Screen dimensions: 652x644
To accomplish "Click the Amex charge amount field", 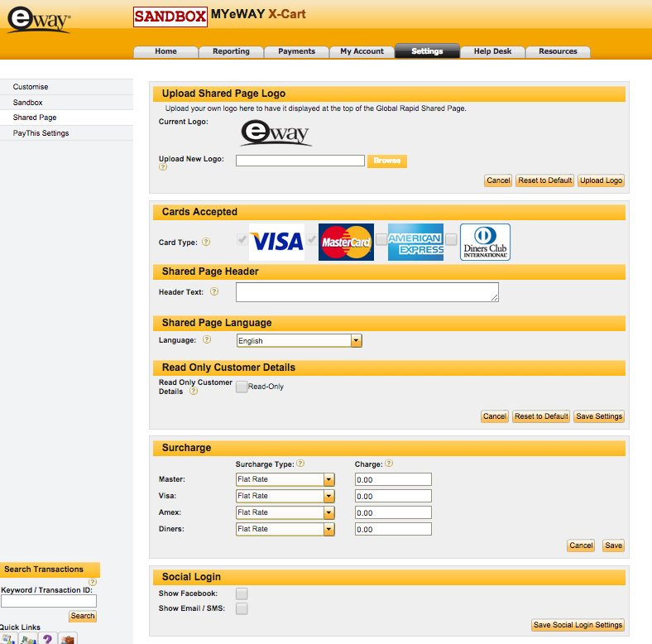I will pos(393,512).
